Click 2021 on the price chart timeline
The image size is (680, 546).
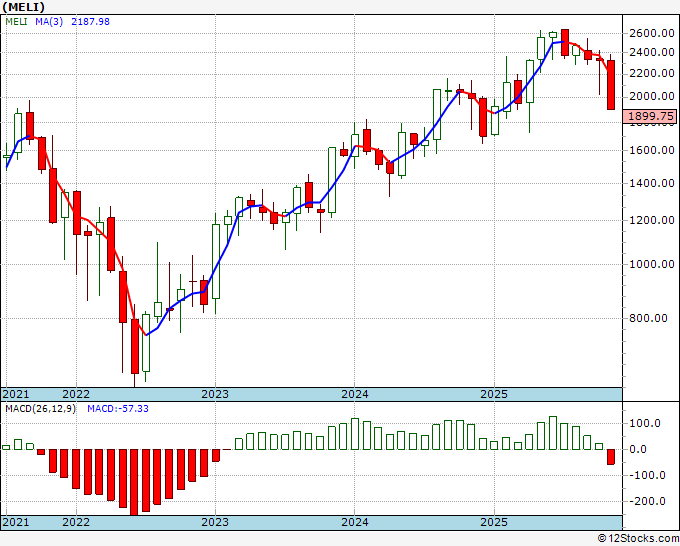[x=16, y=394]
